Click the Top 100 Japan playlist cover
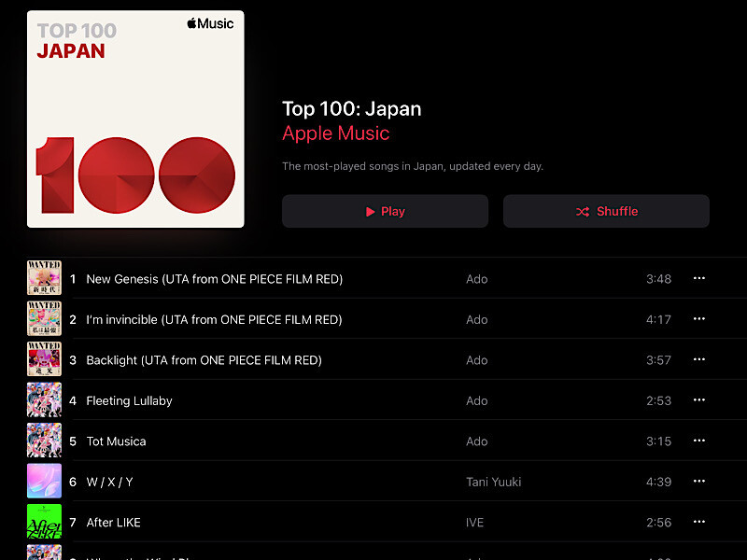This screenshot has width=747, height=560. pos(135,119)
